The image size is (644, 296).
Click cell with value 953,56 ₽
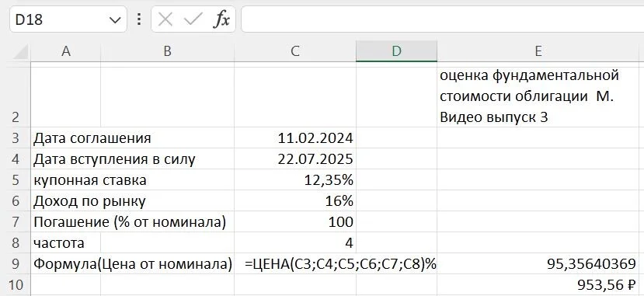tap(538, 284)
